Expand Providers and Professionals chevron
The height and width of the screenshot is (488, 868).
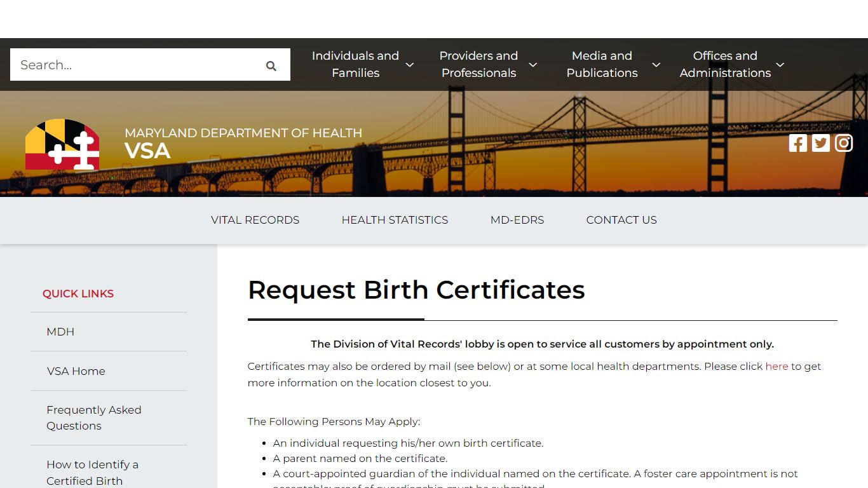[x=533, y=65]
